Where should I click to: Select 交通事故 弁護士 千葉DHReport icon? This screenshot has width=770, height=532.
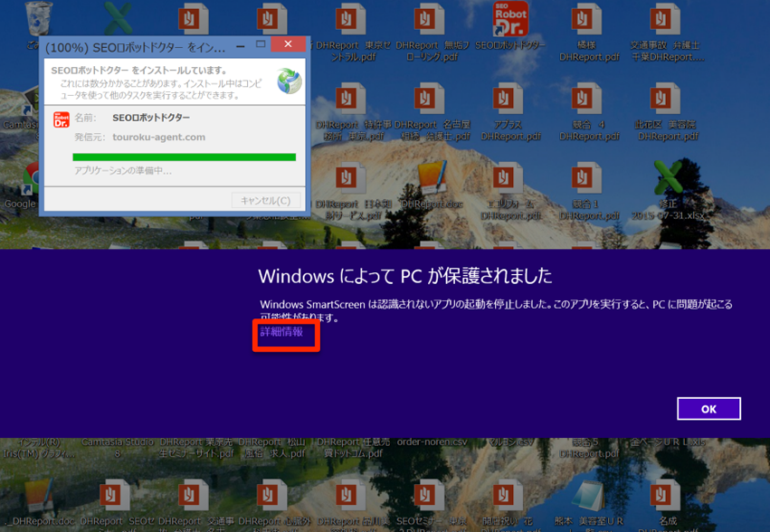[x=664, y=20]
